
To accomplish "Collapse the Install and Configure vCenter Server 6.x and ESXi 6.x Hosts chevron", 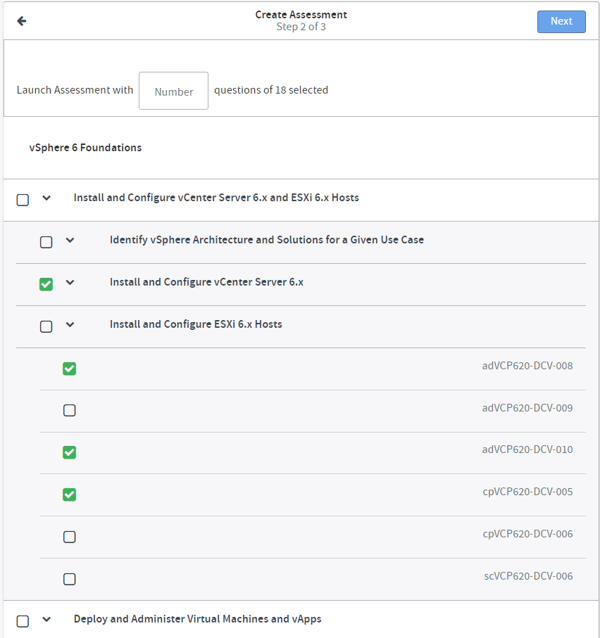I will click(x=47, y=198).
